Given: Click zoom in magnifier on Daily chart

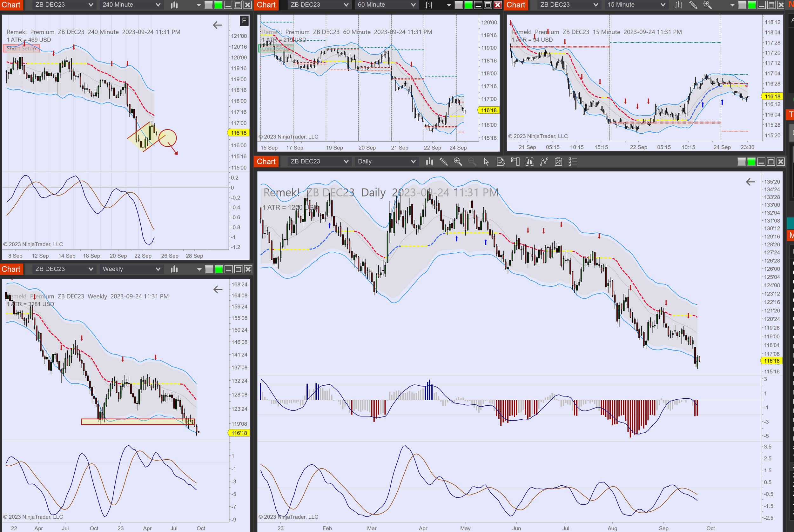Looking at the screenshot, I should coord(458,162).
